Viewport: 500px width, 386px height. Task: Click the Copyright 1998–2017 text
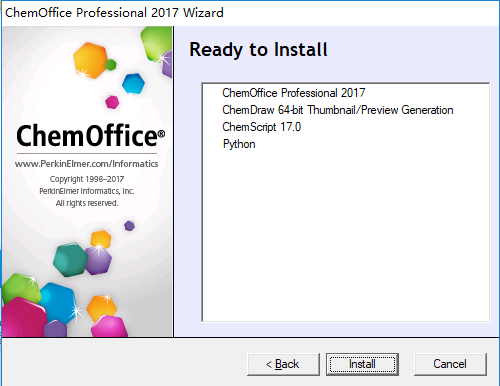(x=87, y=179)
